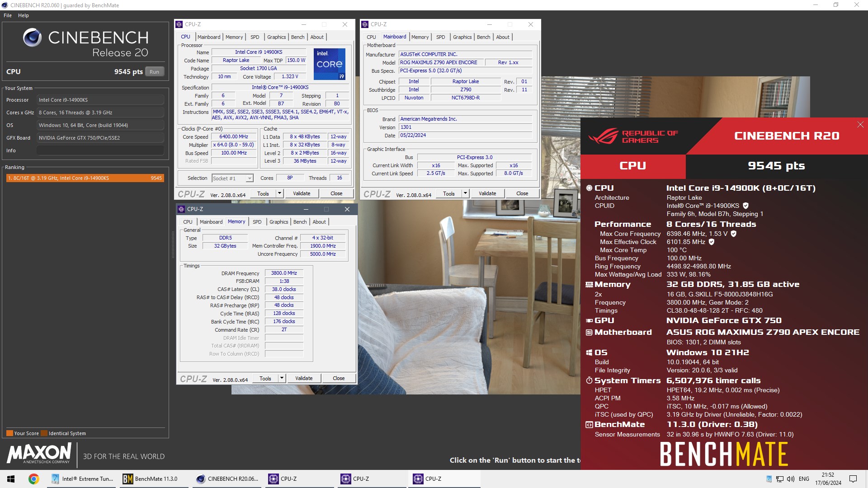Expand Tools dropdown arrow in CPU tab window
Image resolution: width=868 pixels, height=488 pixels.
click(x=279, y=194)
